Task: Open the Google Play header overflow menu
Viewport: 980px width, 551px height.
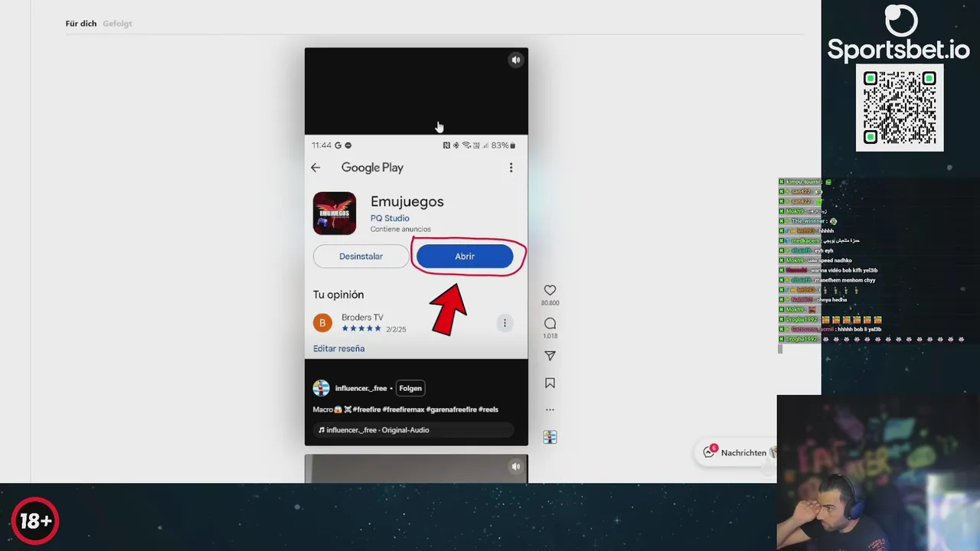Action: (511, 168)
